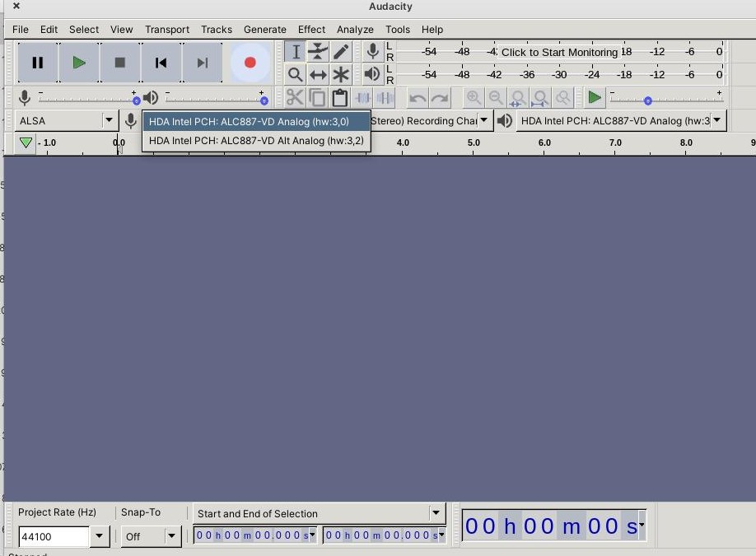Open the Edit menu
This screenshot has width=756, height=556.
coord(49,30)
